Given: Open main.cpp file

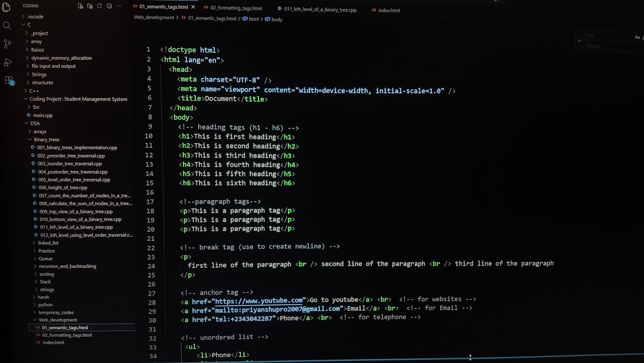Looking at the screenshot, I should pyautogui.click(x=39, y=115).
